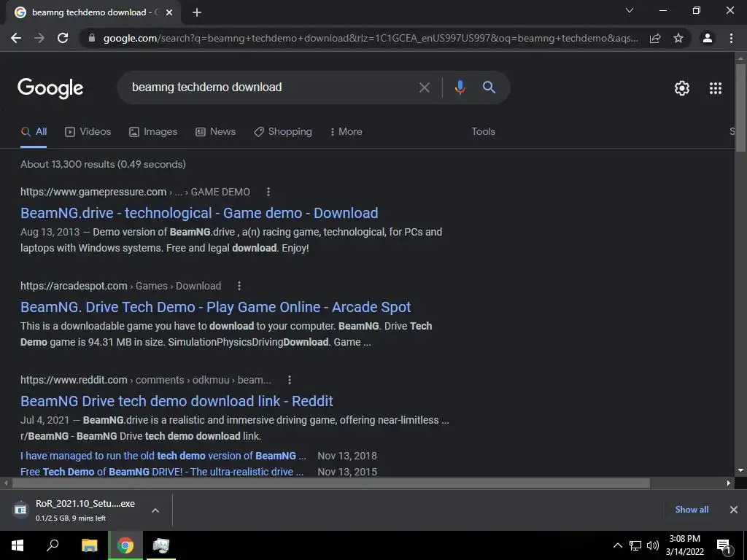
Task: Click the reddit.com URL breadcrumb
Action: (x=146, y=380)
